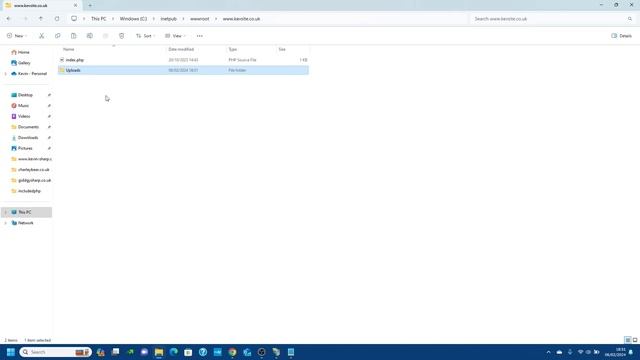Select the Uploads folder row

[183, 70]
